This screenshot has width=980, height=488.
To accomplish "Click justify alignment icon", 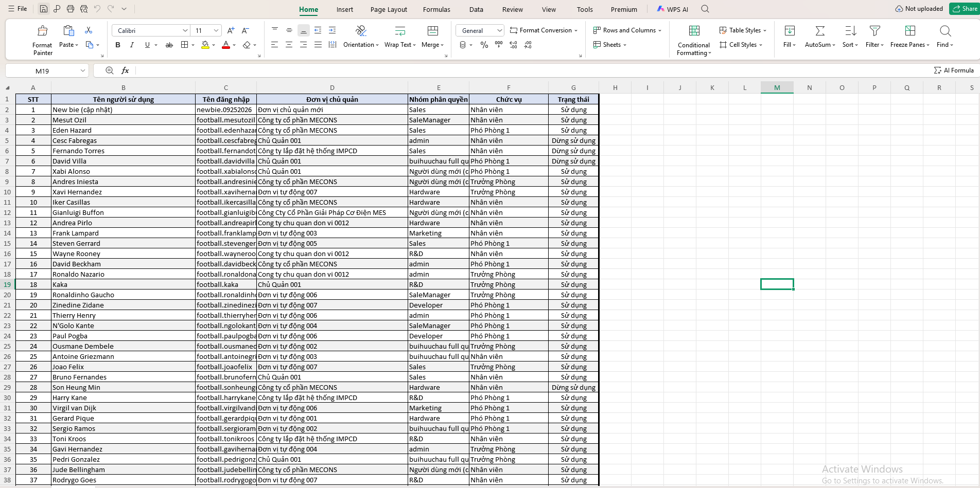I will 318,45.
